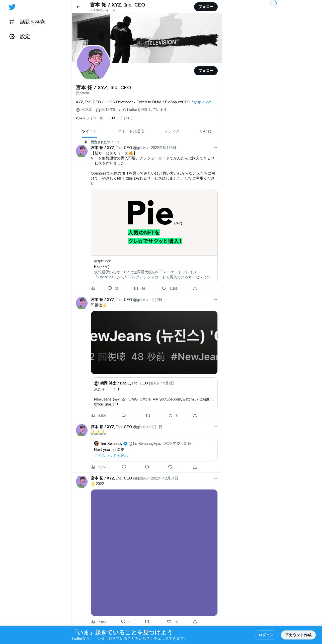Click the Twitter bird logo
The image size is (322, 644).
(x=12, y=7)
